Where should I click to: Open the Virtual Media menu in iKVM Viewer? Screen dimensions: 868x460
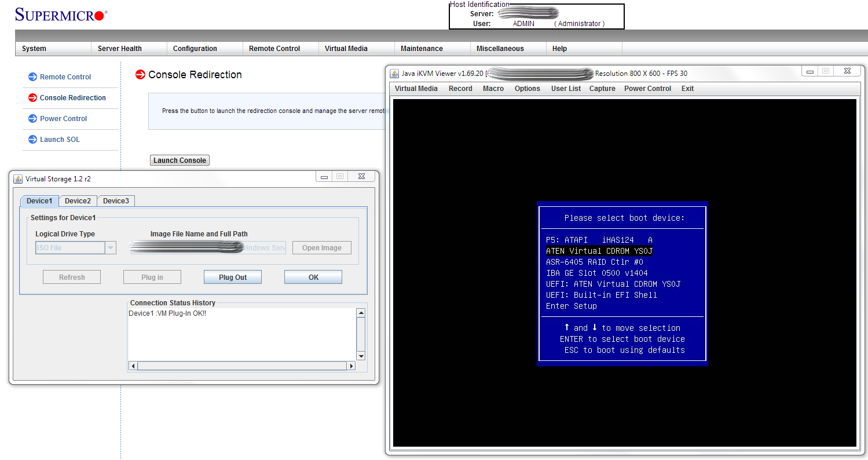pos(416,89)
